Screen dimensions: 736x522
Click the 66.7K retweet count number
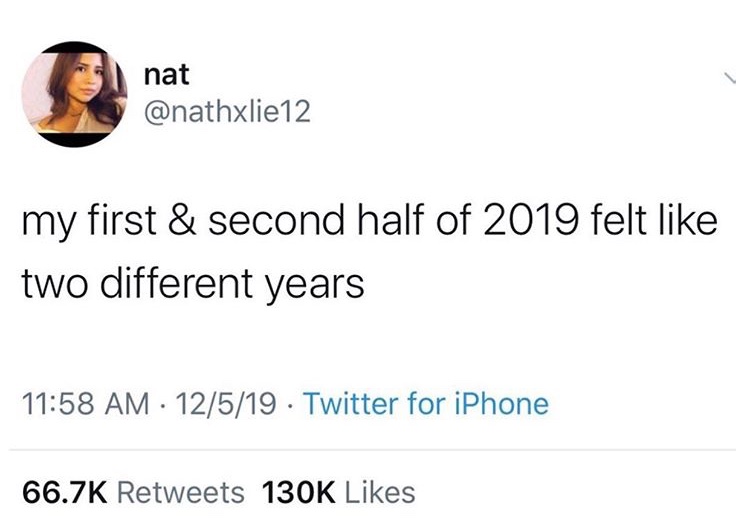click(64, 491)
